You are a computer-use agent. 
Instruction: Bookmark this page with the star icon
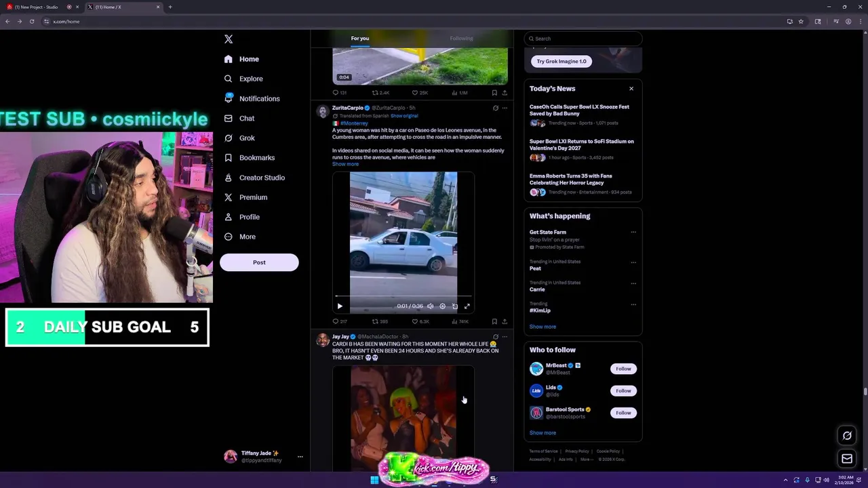pyautogui.click(x=801, y=21)
